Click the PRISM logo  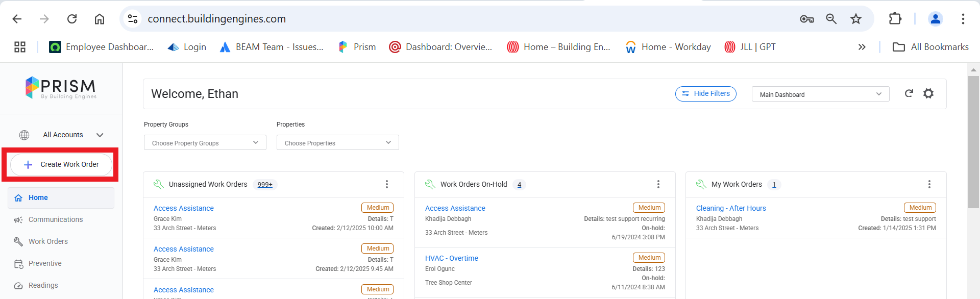[x=61, y=88]
